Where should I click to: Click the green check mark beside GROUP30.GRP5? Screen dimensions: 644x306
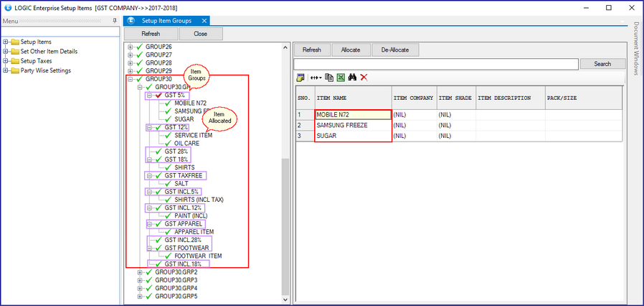click(149, 296)
